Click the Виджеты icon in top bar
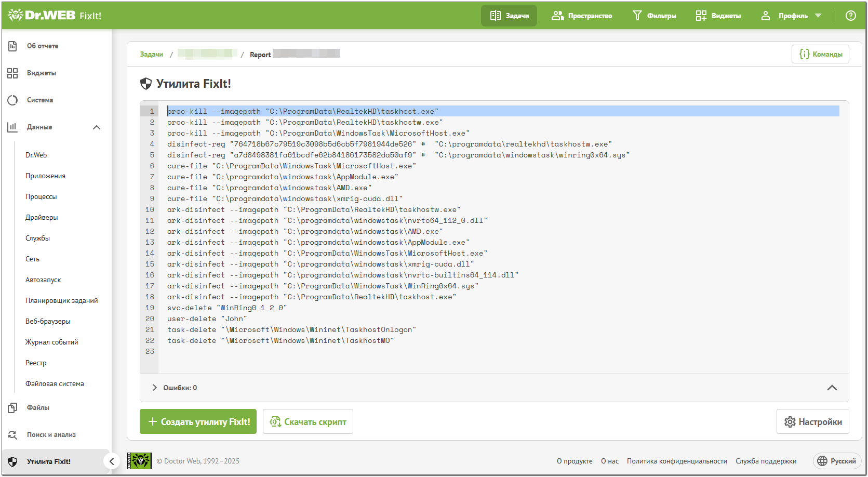 point(701,16)
